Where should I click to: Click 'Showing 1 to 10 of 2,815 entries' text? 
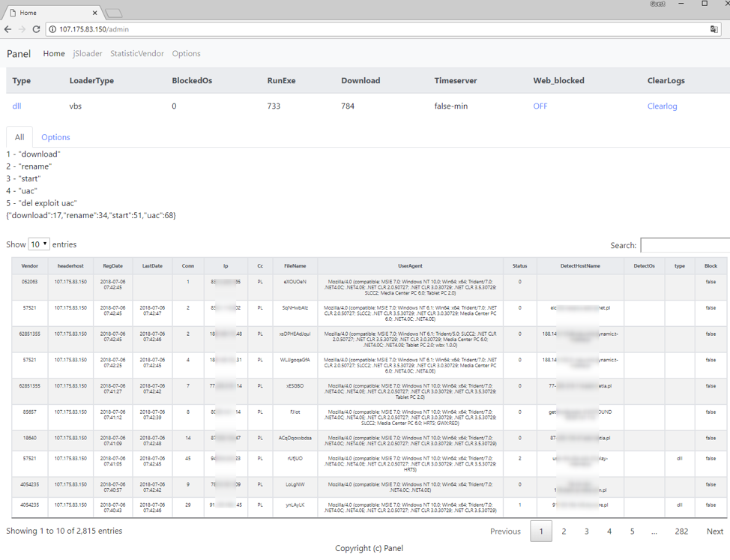pyautogui.click(x=64, y=532)
